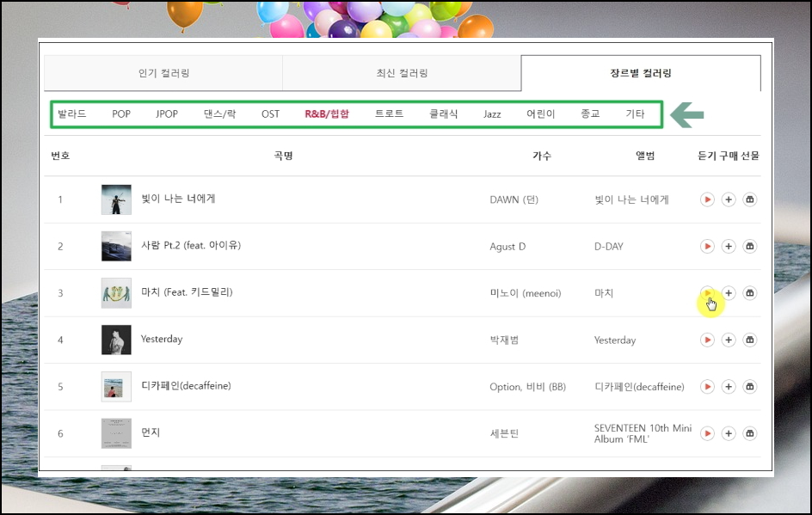
Task: Open the 클래식 genre
Action: pyautogui.click(x=443, y=113)
